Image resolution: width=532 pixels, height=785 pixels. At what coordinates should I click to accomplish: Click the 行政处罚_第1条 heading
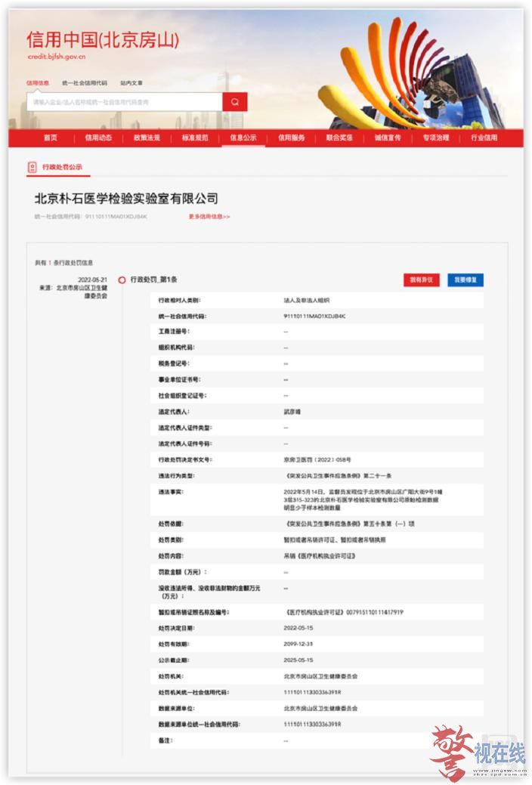[x=154, y=280]
